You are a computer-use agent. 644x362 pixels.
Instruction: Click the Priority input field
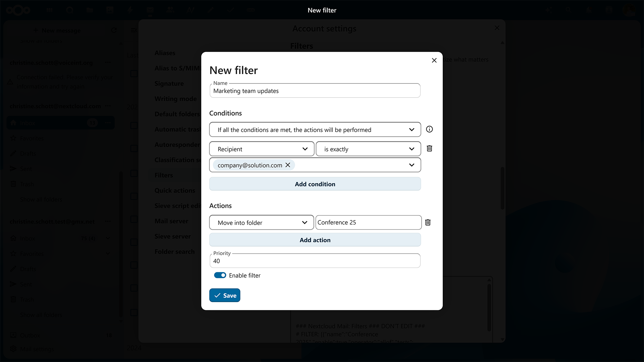[x=315, y=261]
